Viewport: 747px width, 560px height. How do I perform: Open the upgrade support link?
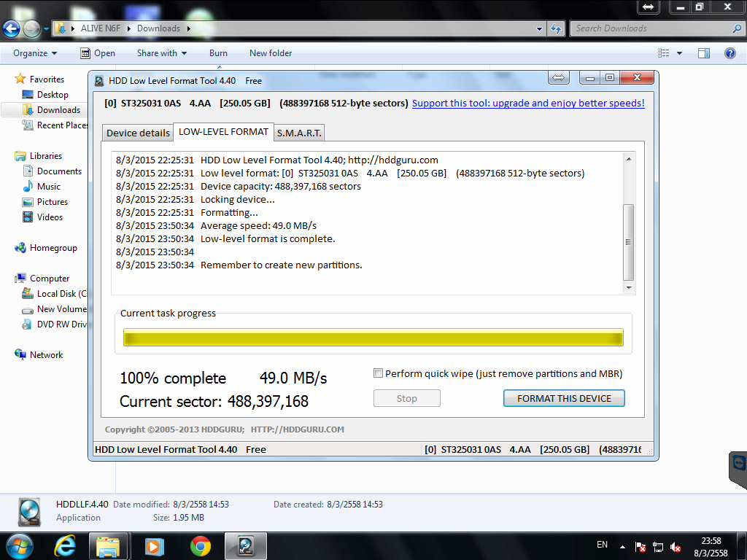(x=528, y=103)
